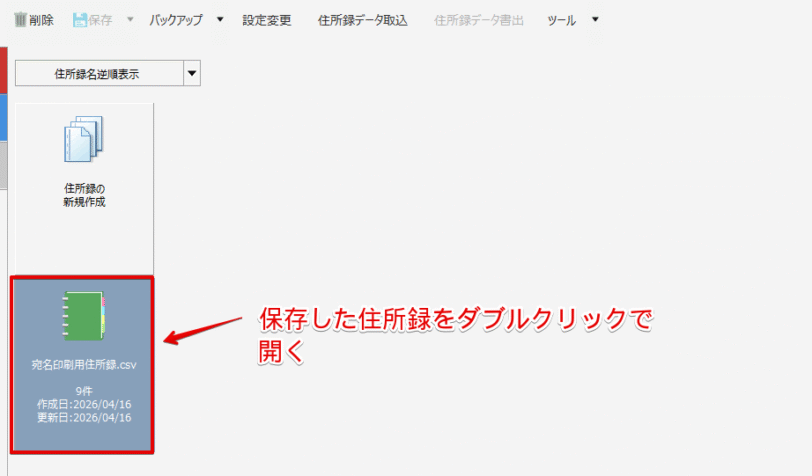Screen dimensions: 812x476
Task: Click the trash can delete icon
Action: tap(20, 20)
